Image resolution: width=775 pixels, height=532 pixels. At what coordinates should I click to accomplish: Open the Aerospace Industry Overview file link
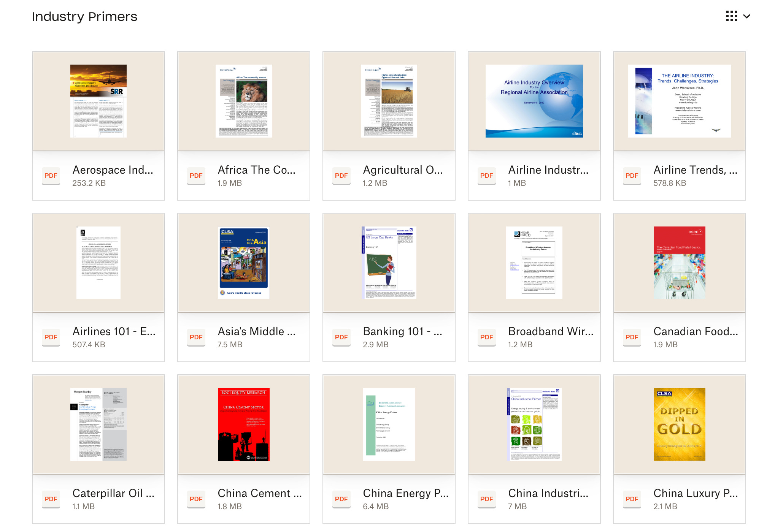[113, 170]
